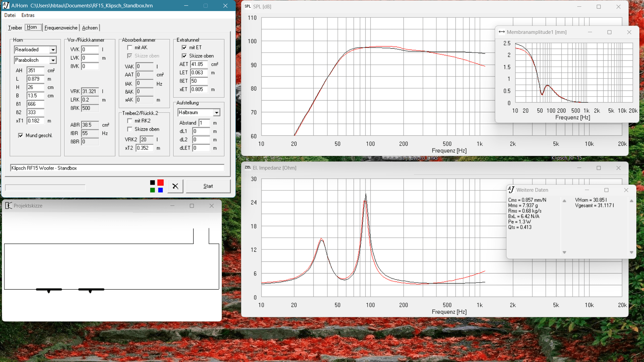The image size is (644, 362).
Task: Click the X cancel icon beside Start
Action: pyautogui.click(x=175, y=186)
